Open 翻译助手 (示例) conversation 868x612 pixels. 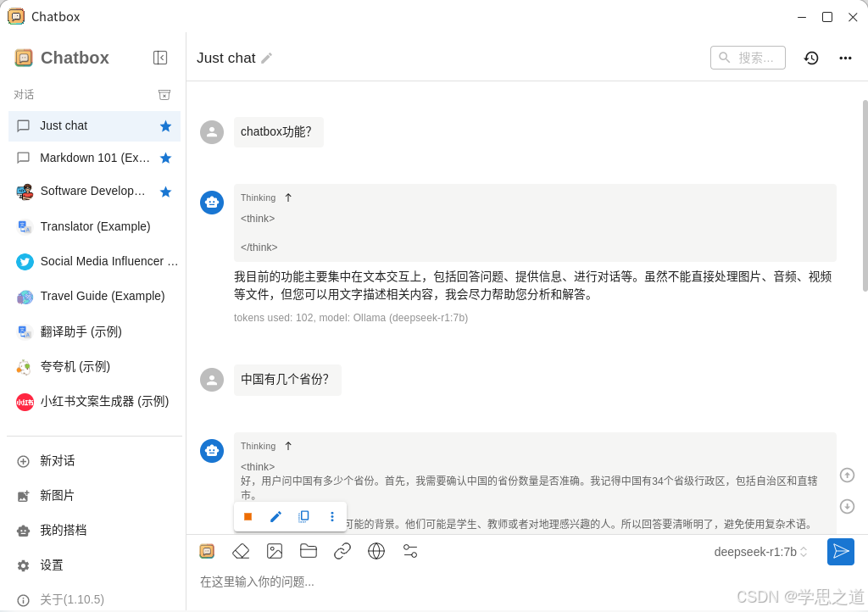tap(94, 331)
